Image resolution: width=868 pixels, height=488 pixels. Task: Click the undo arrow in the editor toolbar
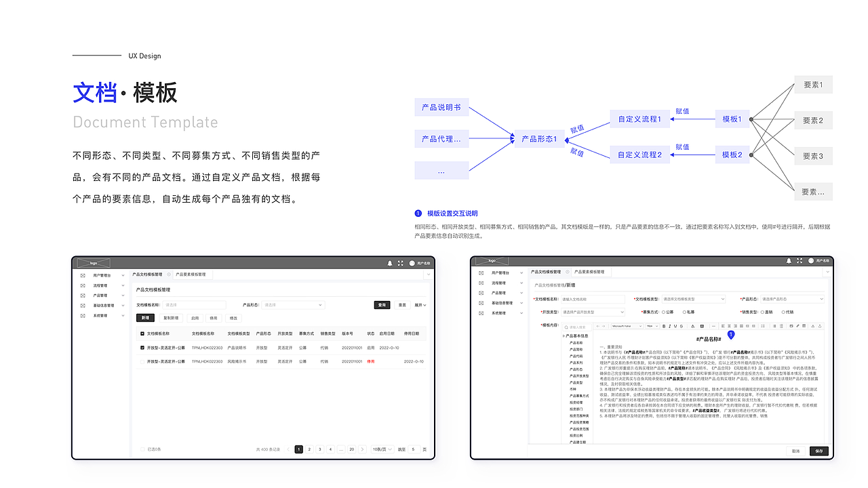click(x=597, y=326)
